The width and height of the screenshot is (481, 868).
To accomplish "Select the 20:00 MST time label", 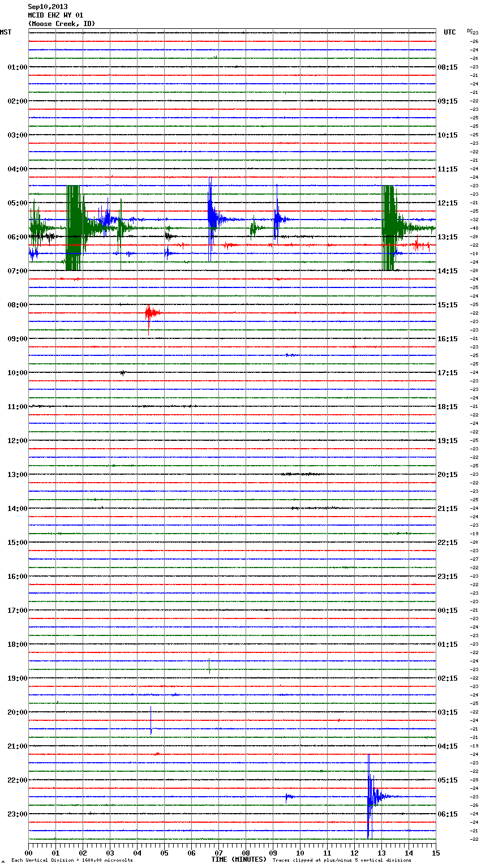I will point(18,712).
